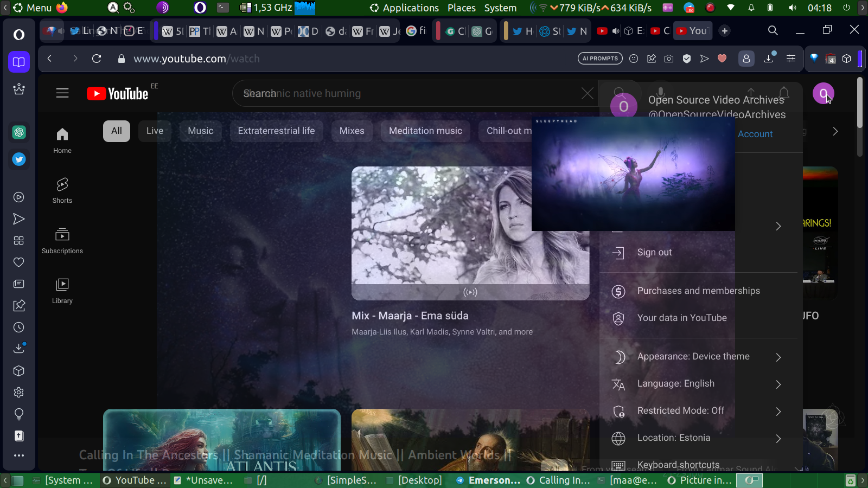Open Purchases and memberships
Image resolution: width=868 pixels, height=488 pixels.
point(698,291)
